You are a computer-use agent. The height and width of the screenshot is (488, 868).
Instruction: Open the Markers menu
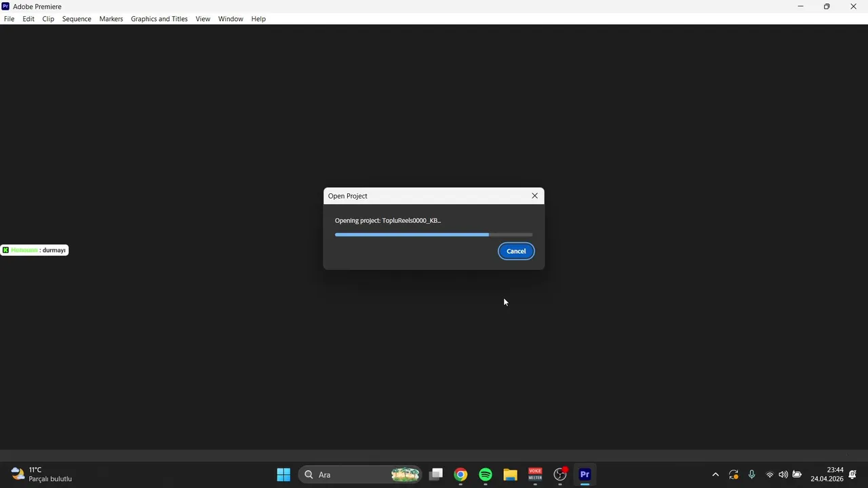pyautogui.click(x=111, y=19)
